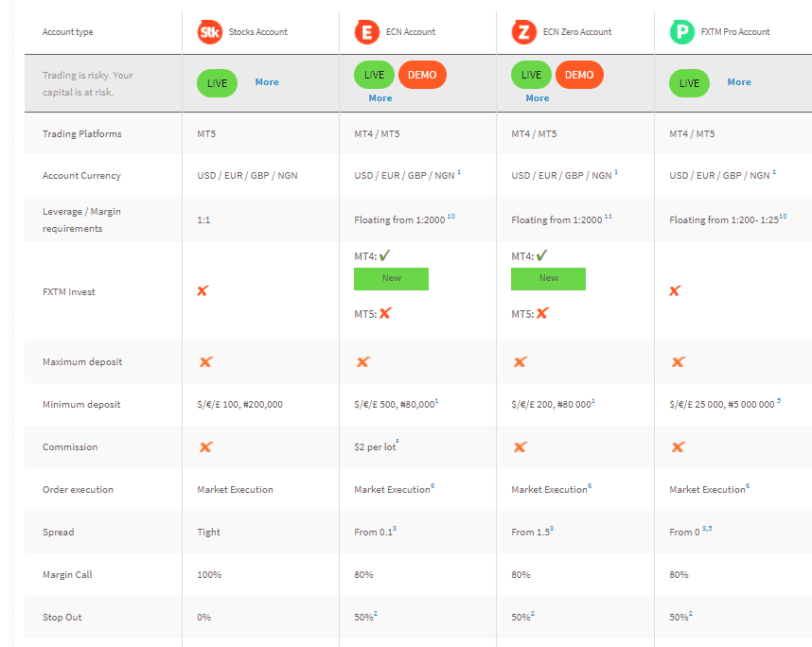
Task: Click the Commission cross for ECN Zero Account
Action: click(x=521, y=446)
